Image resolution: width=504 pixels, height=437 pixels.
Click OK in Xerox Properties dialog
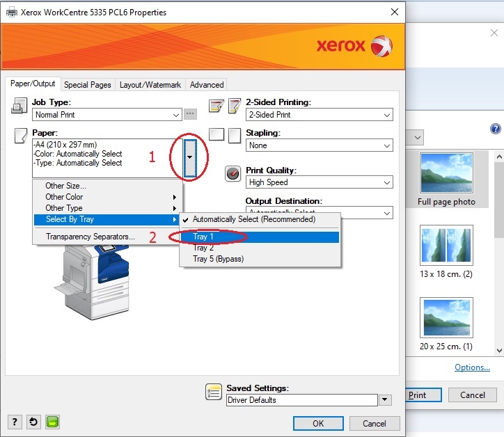pos(318,424)
